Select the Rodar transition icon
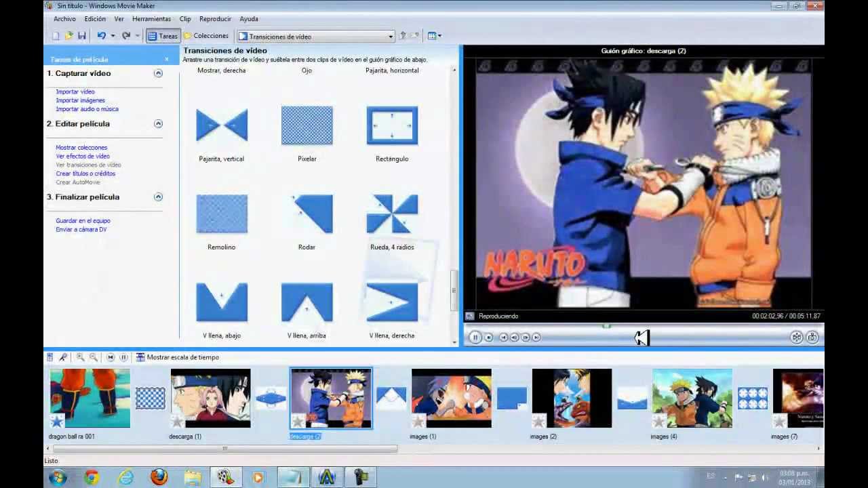Screen dimensions: 868x488 coord(307,214)
